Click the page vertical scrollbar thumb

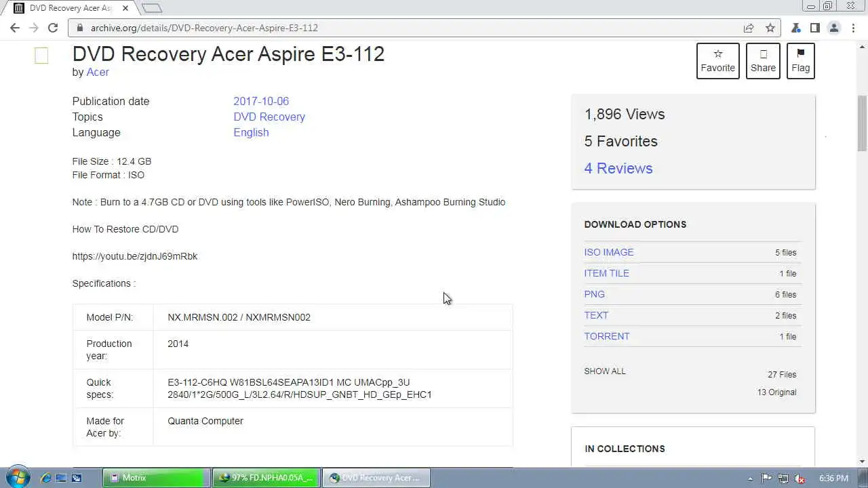click(862, 123)
